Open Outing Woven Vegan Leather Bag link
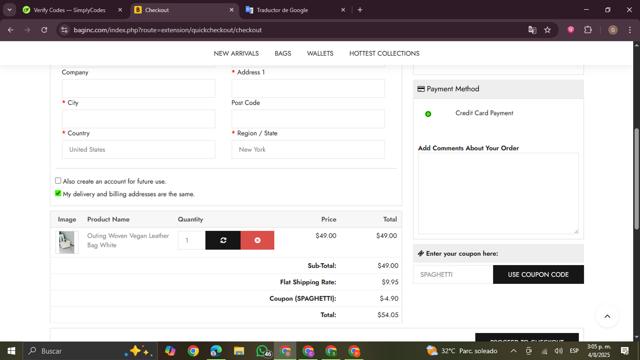 click(128, 240)
